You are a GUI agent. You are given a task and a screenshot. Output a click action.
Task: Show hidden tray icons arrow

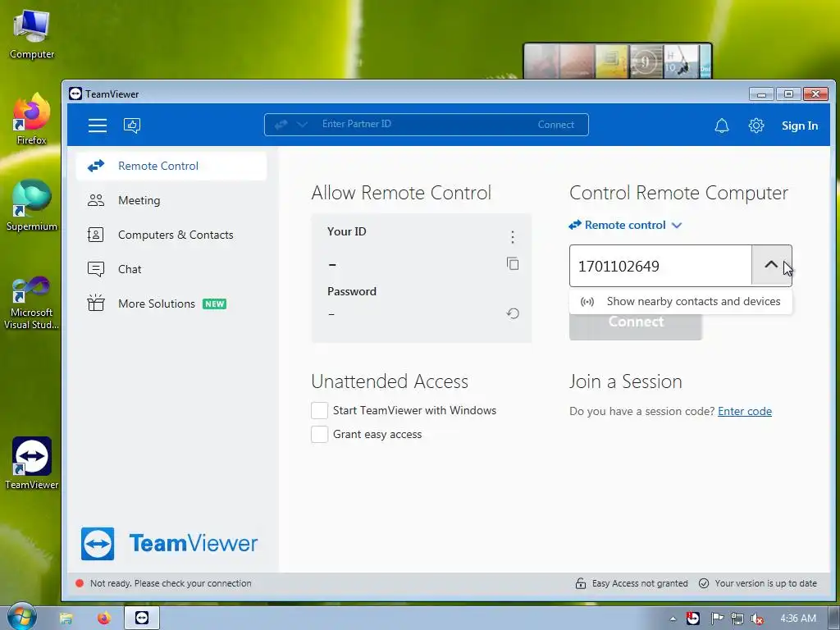[x=673, y=619]
